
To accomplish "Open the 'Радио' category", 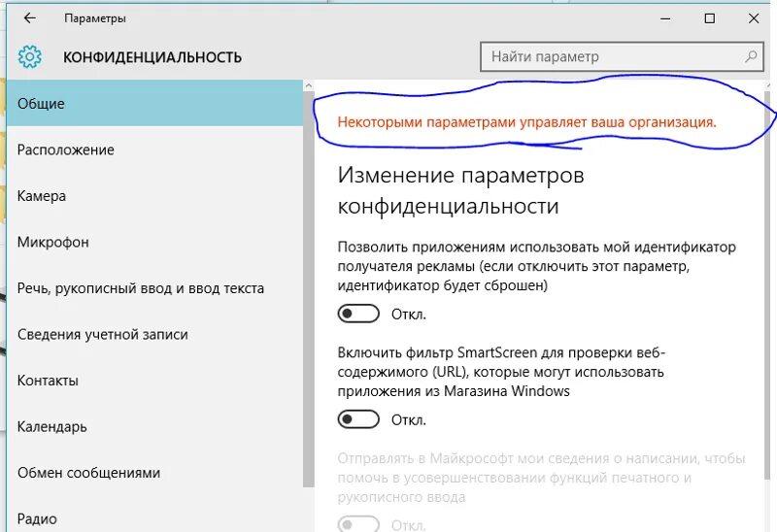I will (x=154, y=515).
